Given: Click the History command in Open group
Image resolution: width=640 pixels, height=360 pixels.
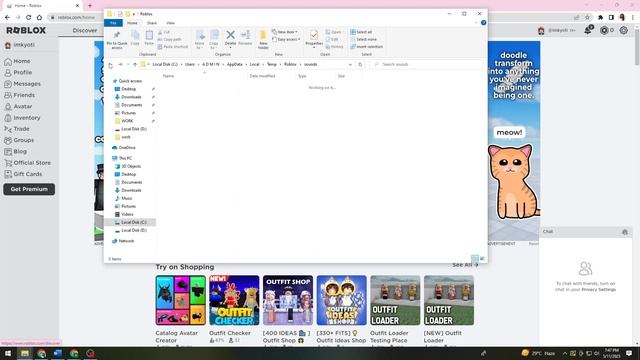Looking at the screenshot, I should 334,47.
